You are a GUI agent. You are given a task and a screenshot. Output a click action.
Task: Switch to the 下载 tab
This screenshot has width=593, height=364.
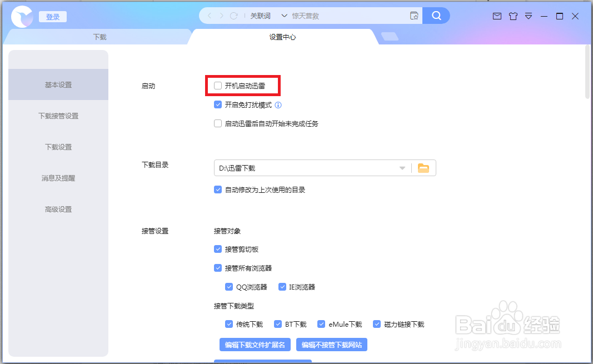click(x=99, y=37)
